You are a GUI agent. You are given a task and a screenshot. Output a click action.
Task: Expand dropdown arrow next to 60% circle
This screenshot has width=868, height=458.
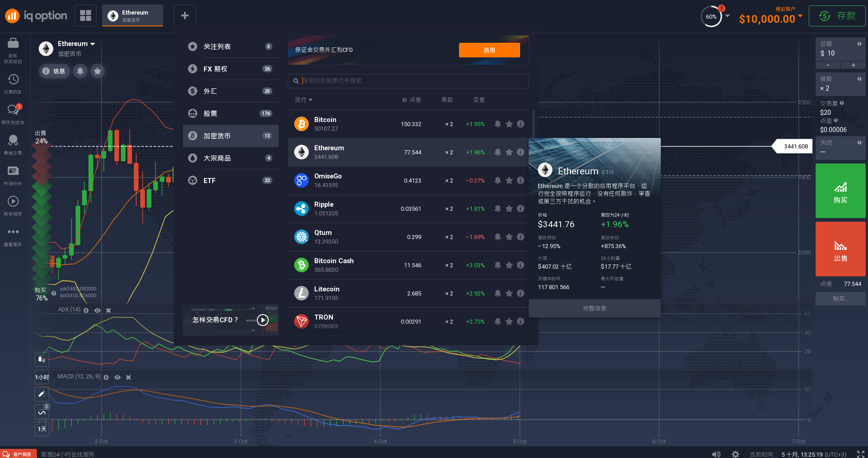(x=727, y=16)
